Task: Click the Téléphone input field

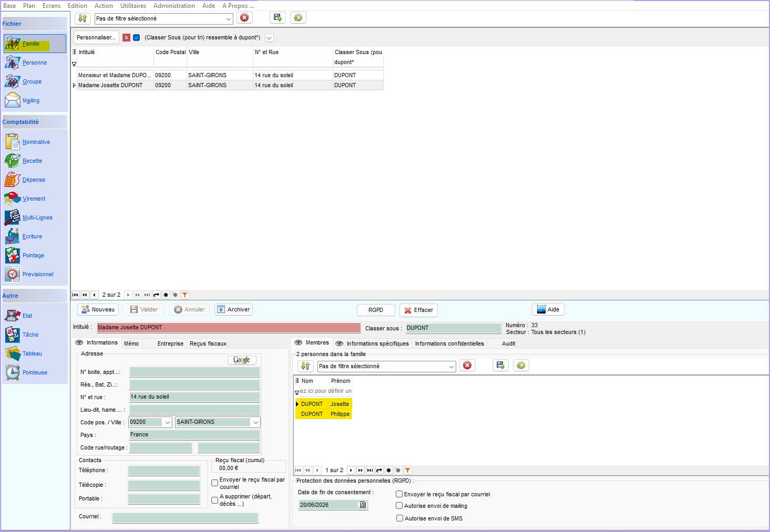Action: coord(164,471)
